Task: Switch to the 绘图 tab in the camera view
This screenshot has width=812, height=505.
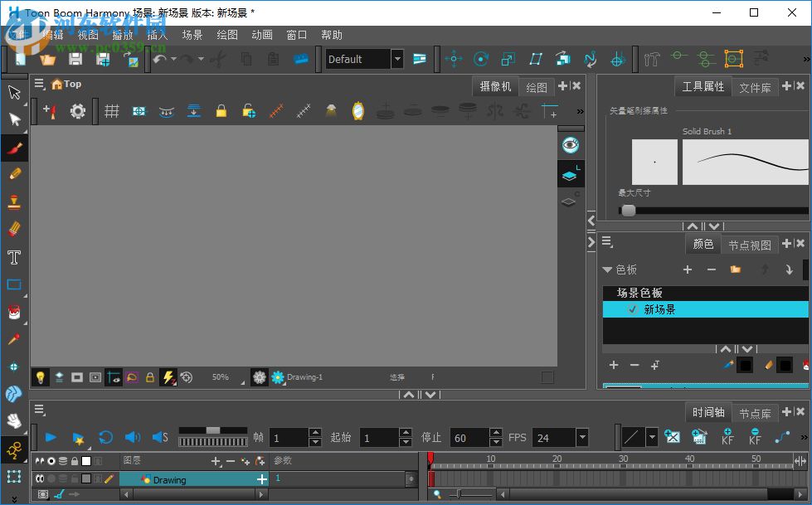Action: coord(537,86)
